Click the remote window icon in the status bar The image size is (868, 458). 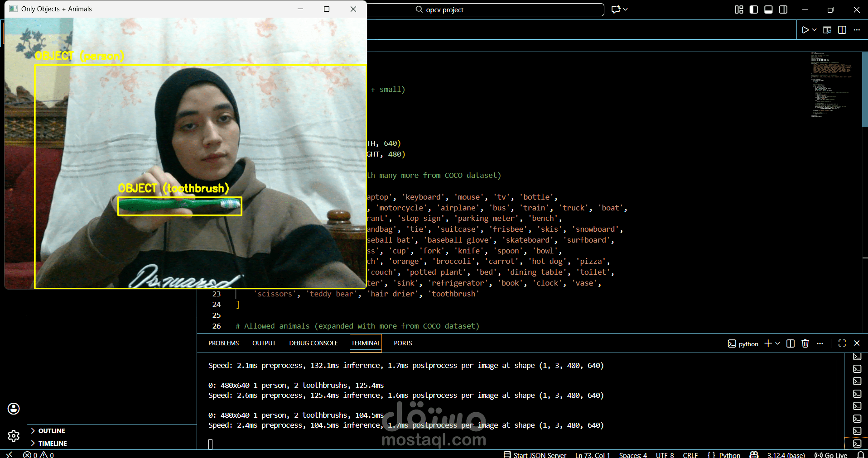(x=9, y=455)
